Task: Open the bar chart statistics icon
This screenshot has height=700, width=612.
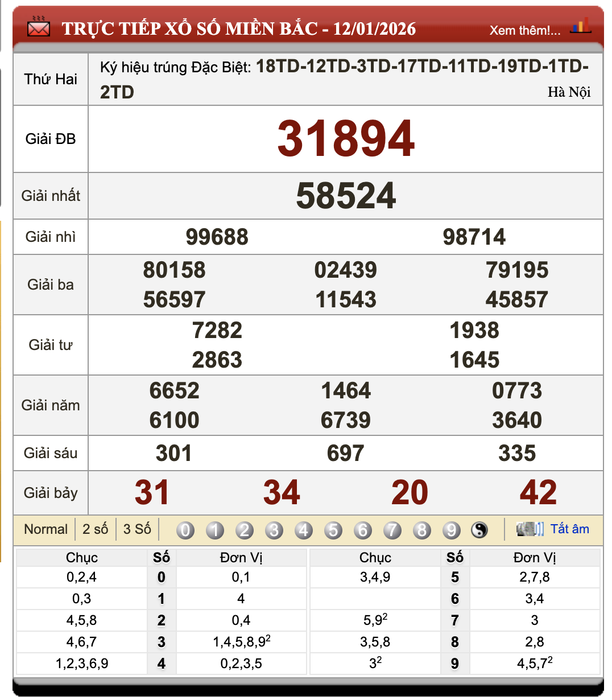Action: tap(581, 26)
